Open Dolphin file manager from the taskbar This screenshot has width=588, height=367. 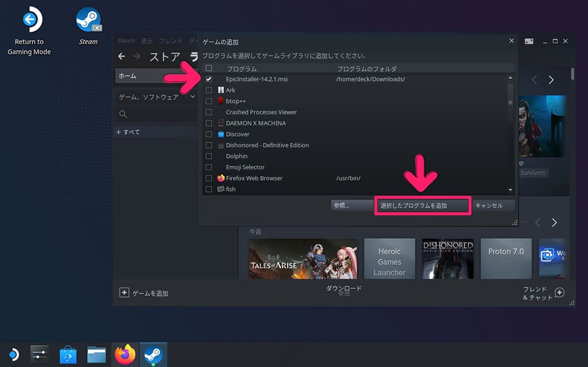click(97, 354)
